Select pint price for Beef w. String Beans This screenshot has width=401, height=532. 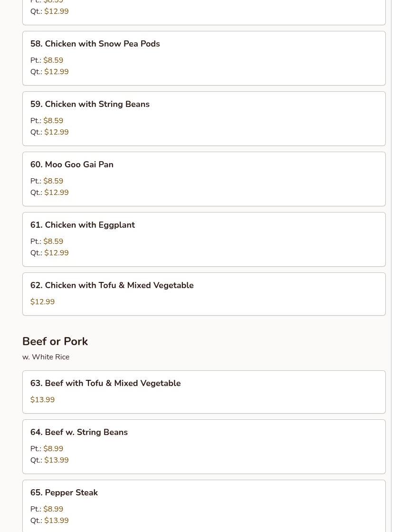(x=53, y=449)
